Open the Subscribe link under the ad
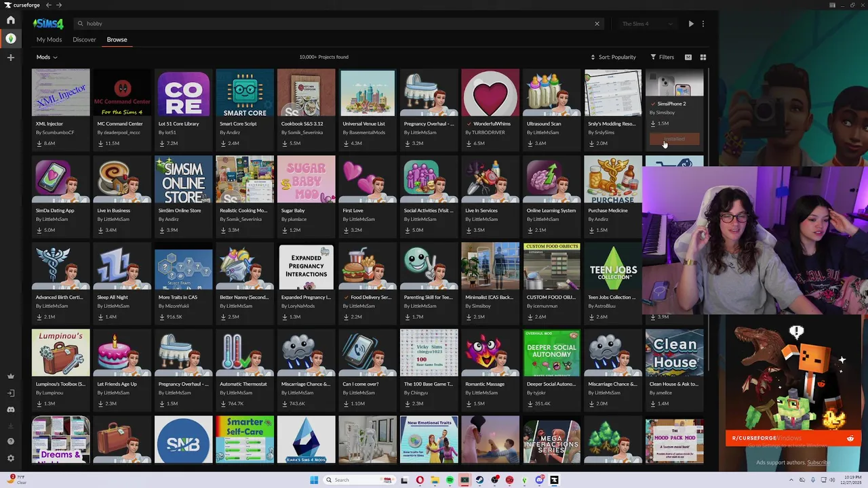Image resolution: width=868 pixels, height=488 pixels. click(x=818, y=463)
